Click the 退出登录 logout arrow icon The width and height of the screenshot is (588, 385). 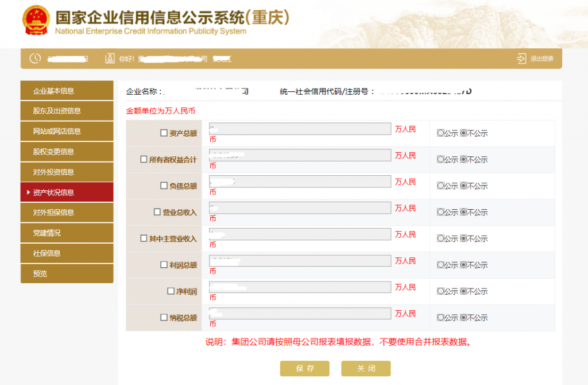tap(522, 58)
